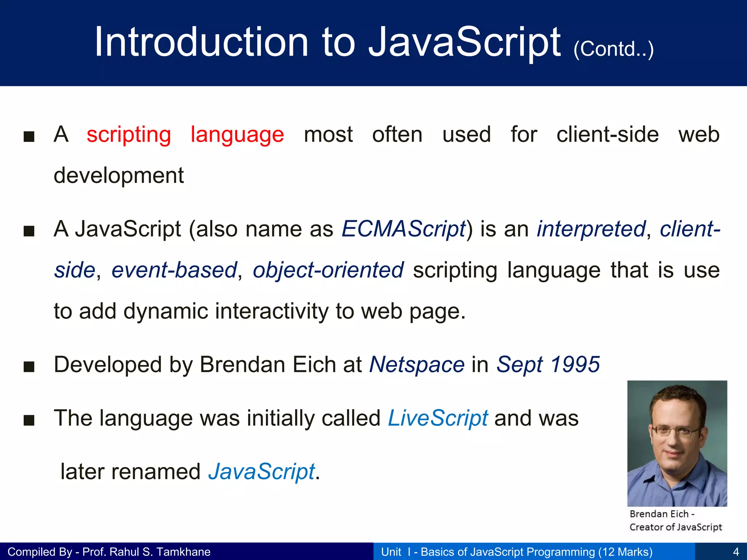Click the slide title 'Introduction to JavaScript'
The image size is (747, 560).
328,42
